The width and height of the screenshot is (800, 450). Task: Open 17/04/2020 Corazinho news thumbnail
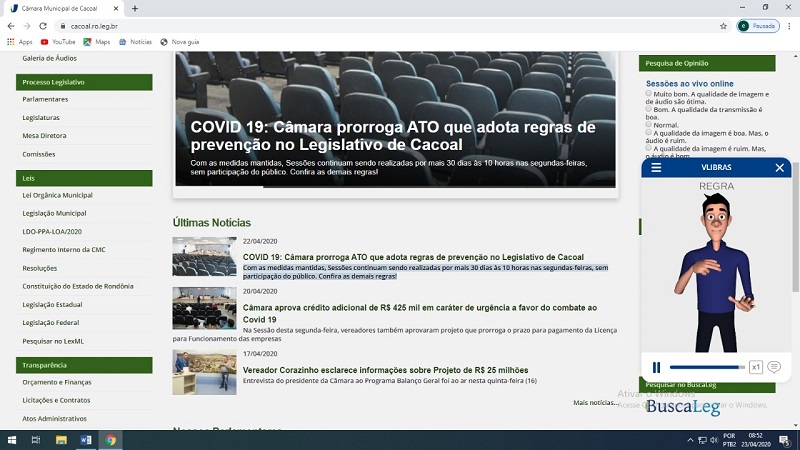tap(204, 372)
